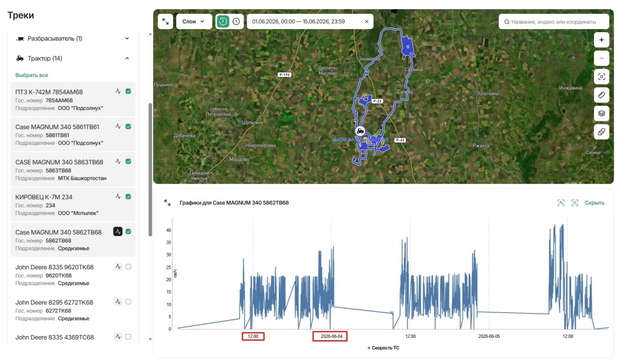The image size is (622, 364).
Task: Click the Р-193 road badge on map
Action: [284, 75]
